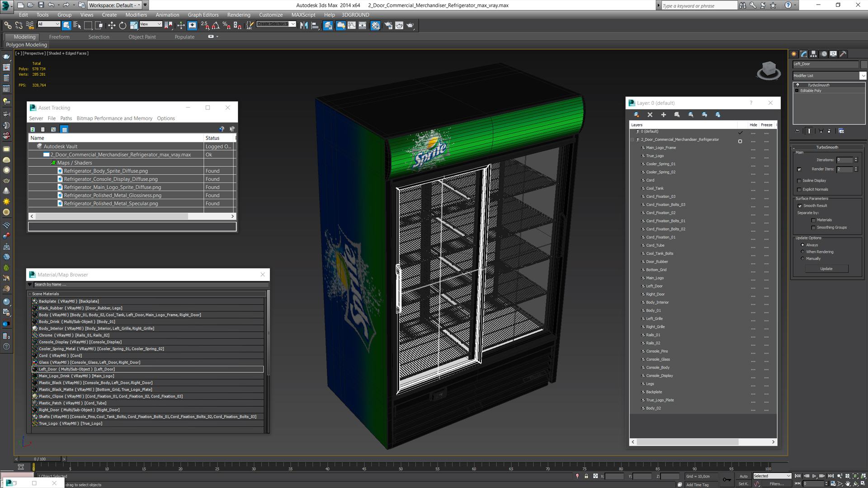The width and height of the screenshot is (868, 488).
Task: Select the Link tool in main toolbar
Action: pyautogui.click(x=8, y=25)
